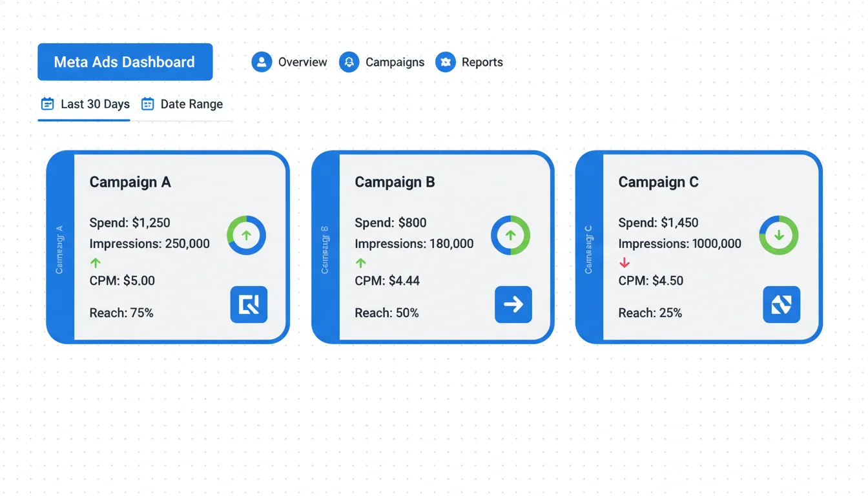Open the Campaigns navigation link
The height and width of the screenshot is (496, 868).
pyautogui.click(x=395, y=62)
